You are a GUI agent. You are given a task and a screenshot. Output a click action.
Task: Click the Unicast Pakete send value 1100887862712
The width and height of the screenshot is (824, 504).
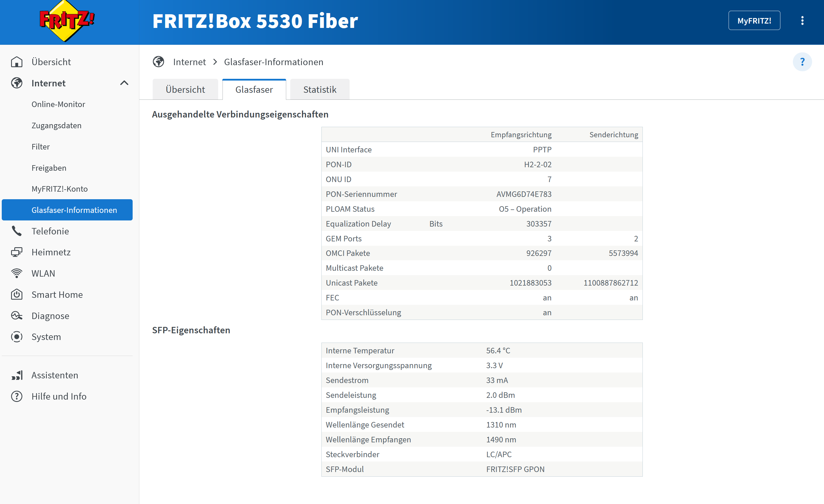click(611, 283)
